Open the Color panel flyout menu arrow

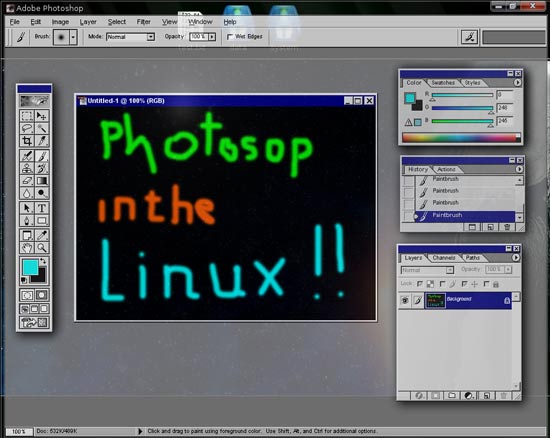pyautogui.click(x=517, y=82)
